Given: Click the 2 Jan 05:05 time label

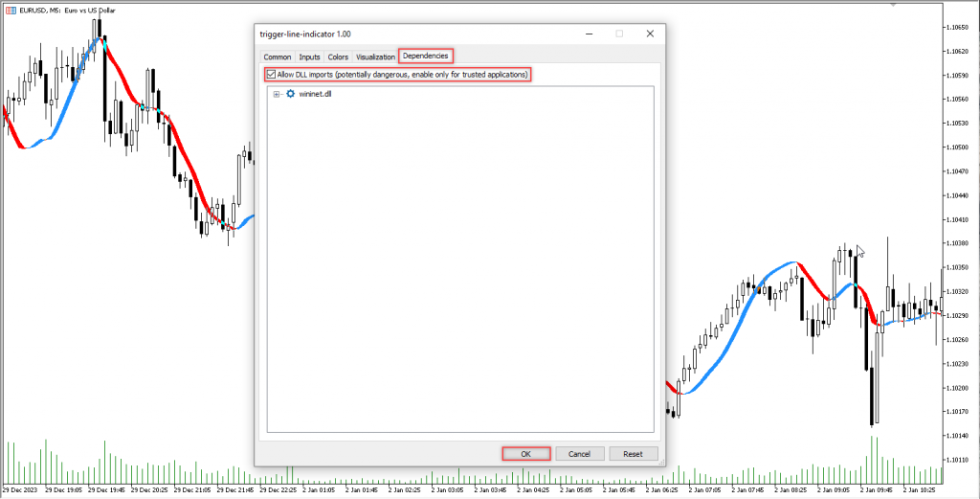Looking at the screenshot, I should [x=574, y=490].
